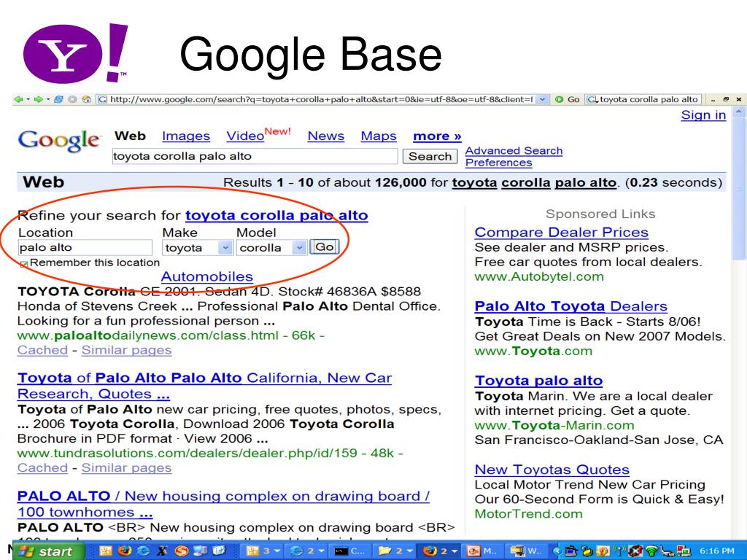Click the scrollbar up arrow
This screenshot has height=560, width=747.
coord(738,112)
